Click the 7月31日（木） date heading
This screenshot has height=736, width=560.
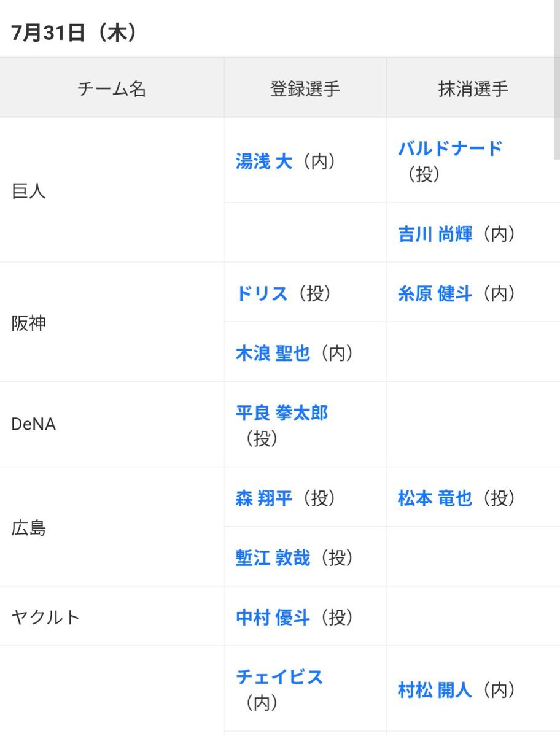pos(74,33)
